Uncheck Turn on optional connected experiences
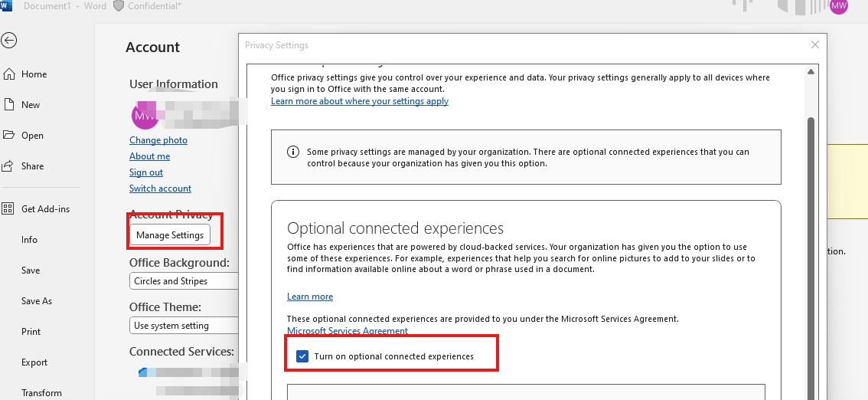Screen dimensions: 868x400 (302, 356)
